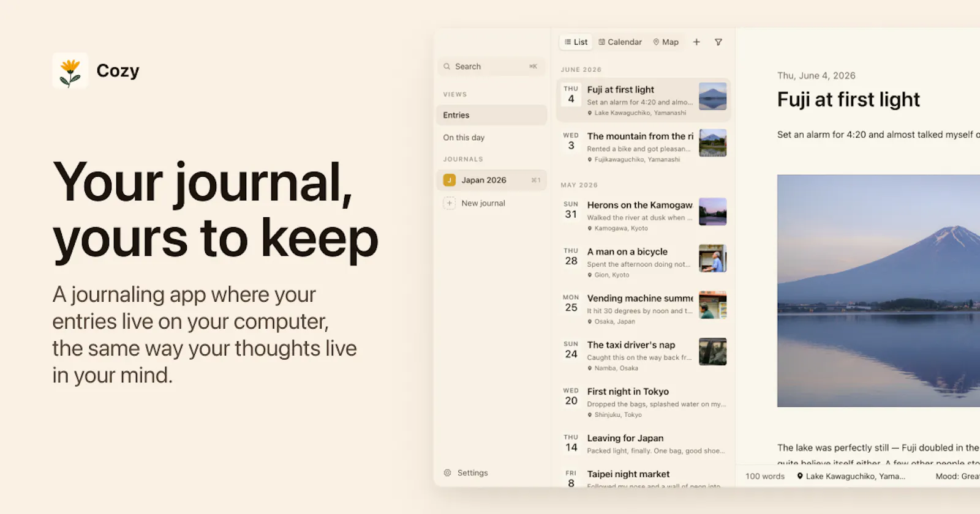The image size is (980, 514).
Task: Open the Herons on the Kamogawa entry
Action: point(644,215)
